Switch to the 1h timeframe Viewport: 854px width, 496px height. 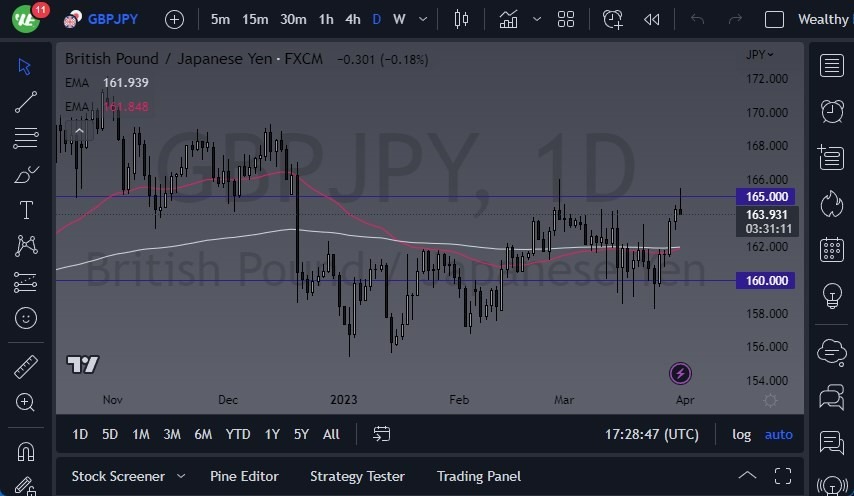[x=326, y=20]
